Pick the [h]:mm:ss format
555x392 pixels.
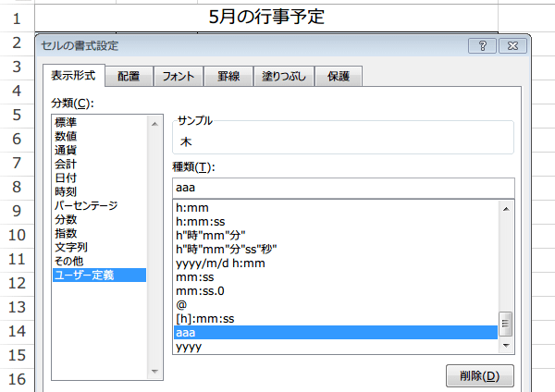tap(336, 319)
